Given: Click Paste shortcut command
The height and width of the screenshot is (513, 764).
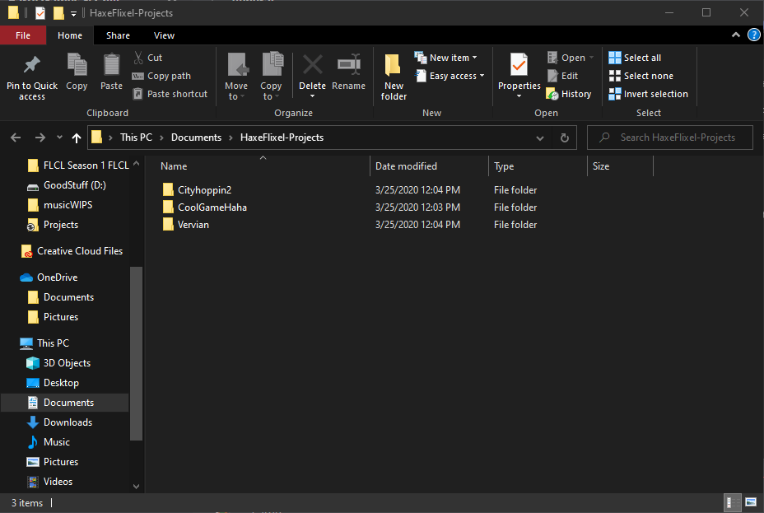Looking at the screenshot, I should tap(170, 94).
